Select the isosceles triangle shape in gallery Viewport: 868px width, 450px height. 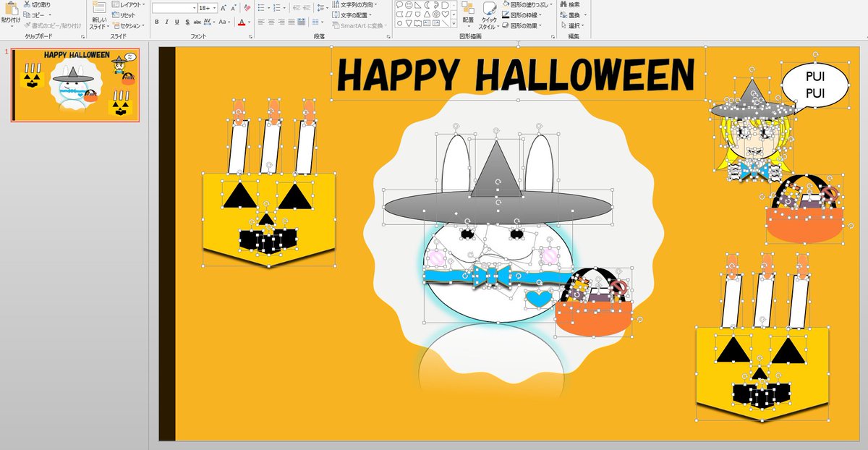pyautogui.click(x=427, y=14)
